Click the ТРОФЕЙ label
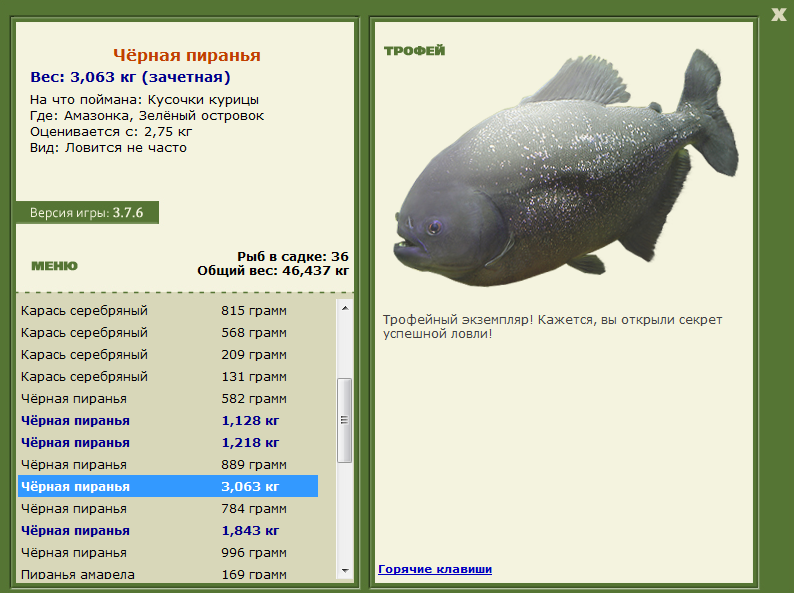This screenshot has height=593, width=794. 414,50
